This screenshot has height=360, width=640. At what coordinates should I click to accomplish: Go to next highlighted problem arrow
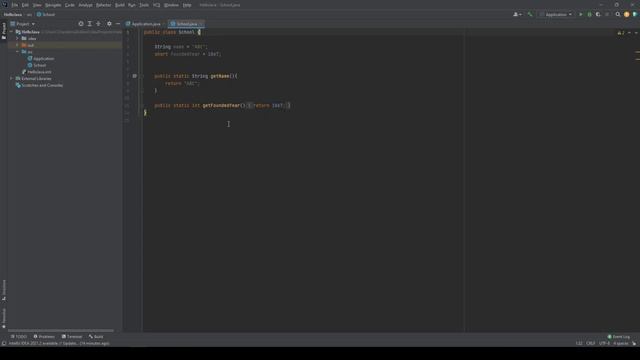point(636,33)
